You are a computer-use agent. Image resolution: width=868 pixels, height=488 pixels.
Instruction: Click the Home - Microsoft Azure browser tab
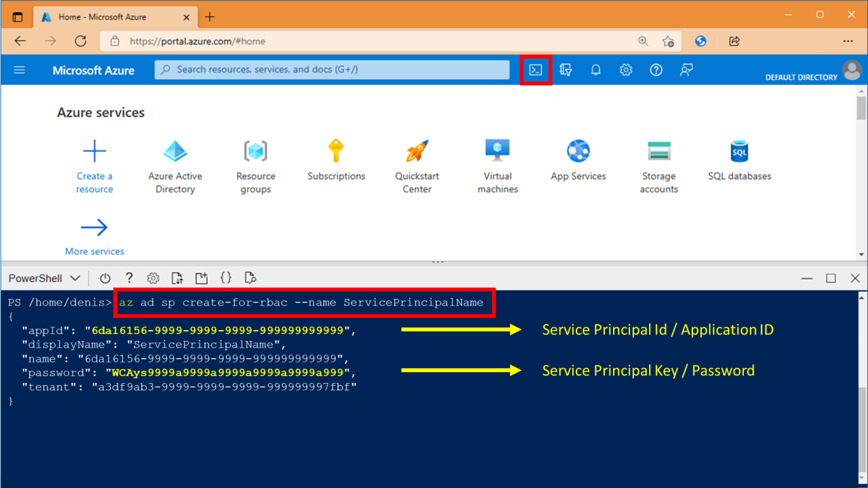tap(116, 17)
